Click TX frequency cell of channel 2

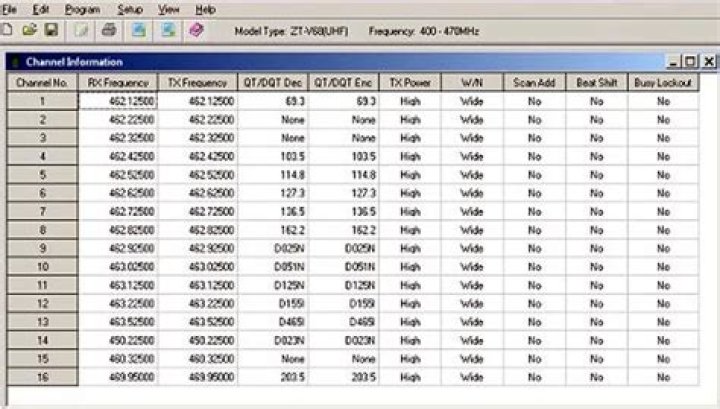(x=197, y=119)
